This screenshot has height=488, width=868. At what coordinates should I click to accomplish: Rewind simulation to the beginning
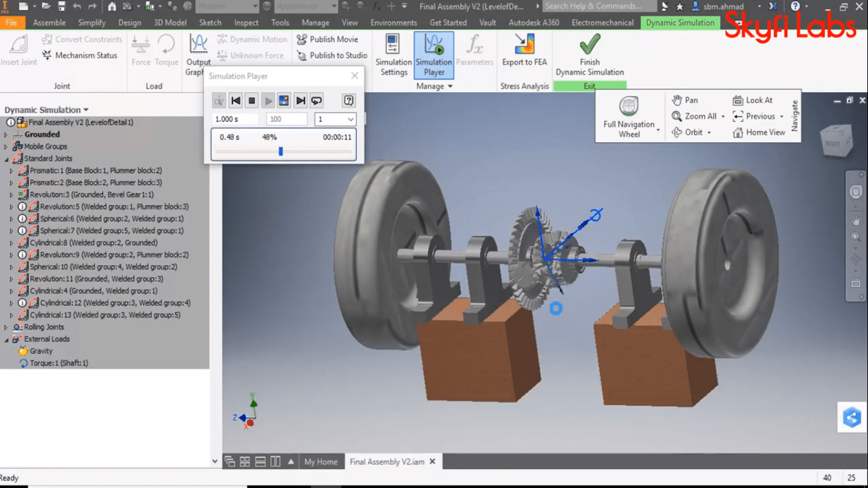[x=236, y=100]
